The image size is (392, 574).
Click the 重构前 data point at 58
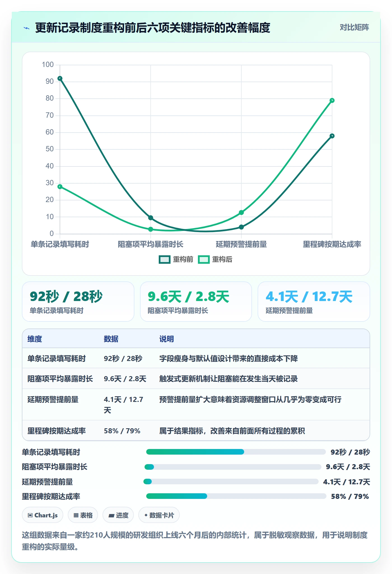tap(332, 136)
